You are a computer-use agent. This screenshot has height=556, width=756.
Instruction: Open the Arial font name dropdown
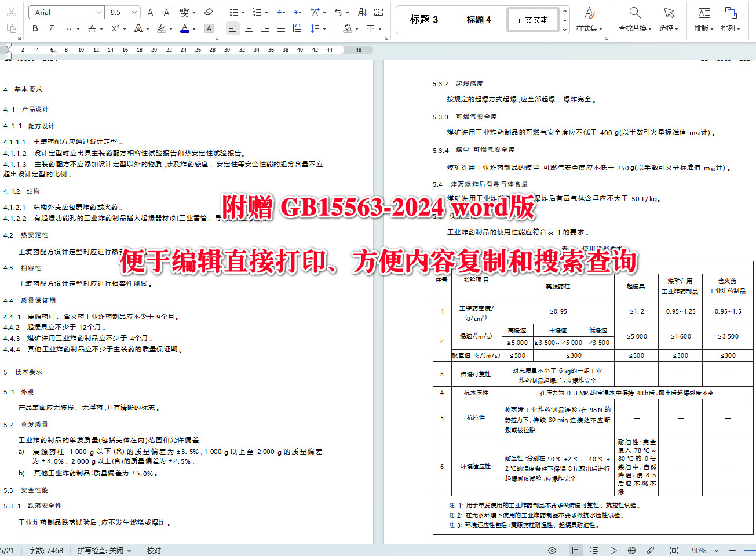[65, 12]
